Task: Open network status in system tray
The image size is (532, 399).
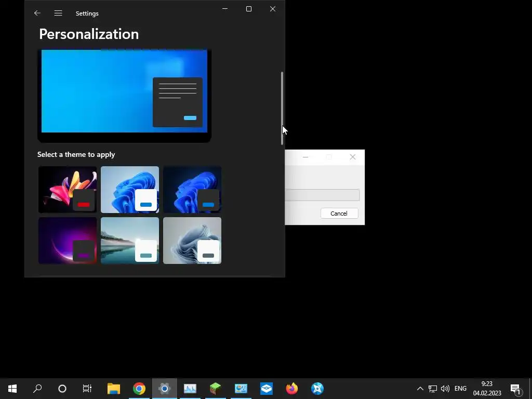Action: (433, 389)
